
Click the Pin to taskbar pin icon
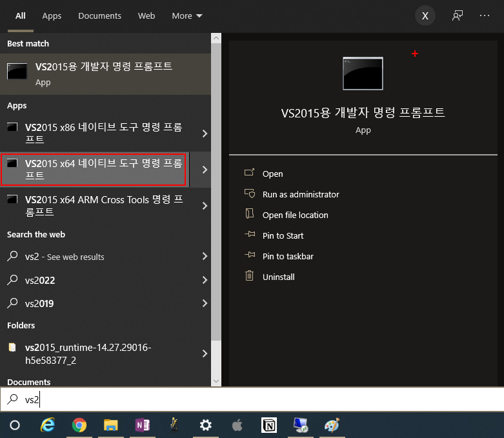(x=250, y=255)
